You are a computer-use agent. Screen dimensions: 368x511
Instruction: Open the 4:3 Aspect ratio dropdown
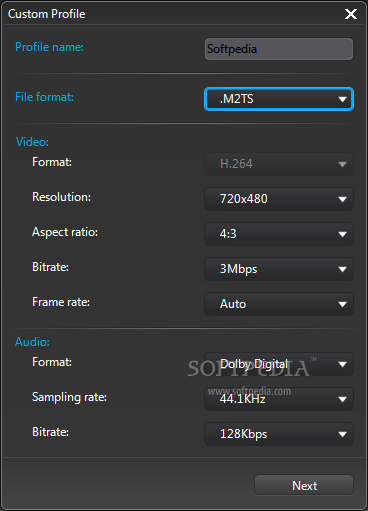click(279, 234)
